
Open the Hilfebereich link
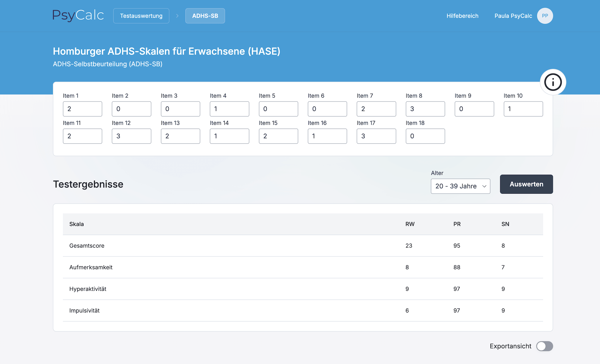tap(462, 16)
